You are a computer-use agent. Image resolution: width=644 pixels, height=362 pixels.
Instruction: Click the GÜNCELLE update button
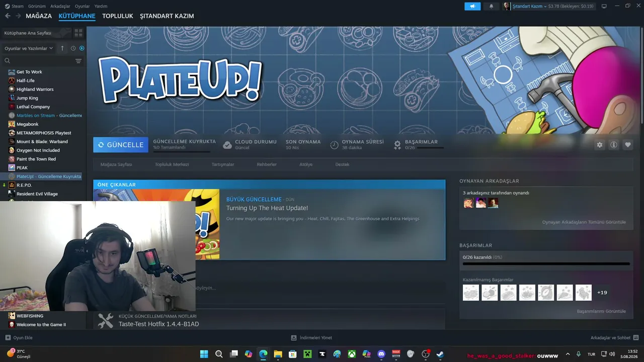[121, 145]
